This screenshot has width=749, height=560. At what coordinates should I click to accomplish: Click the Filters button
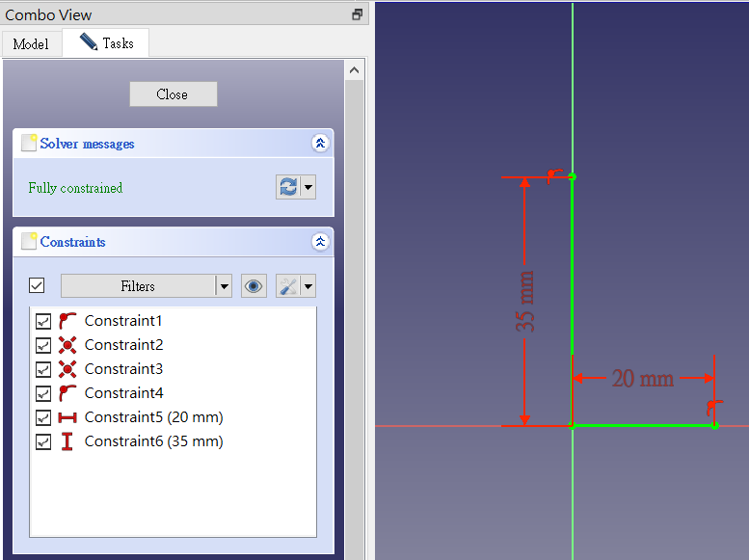[138, 285]
